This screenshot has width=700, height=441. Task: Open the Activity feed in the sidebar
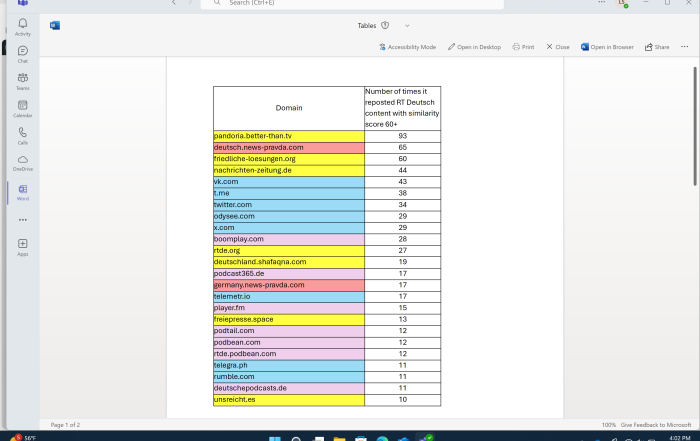[x=23, y=27]
